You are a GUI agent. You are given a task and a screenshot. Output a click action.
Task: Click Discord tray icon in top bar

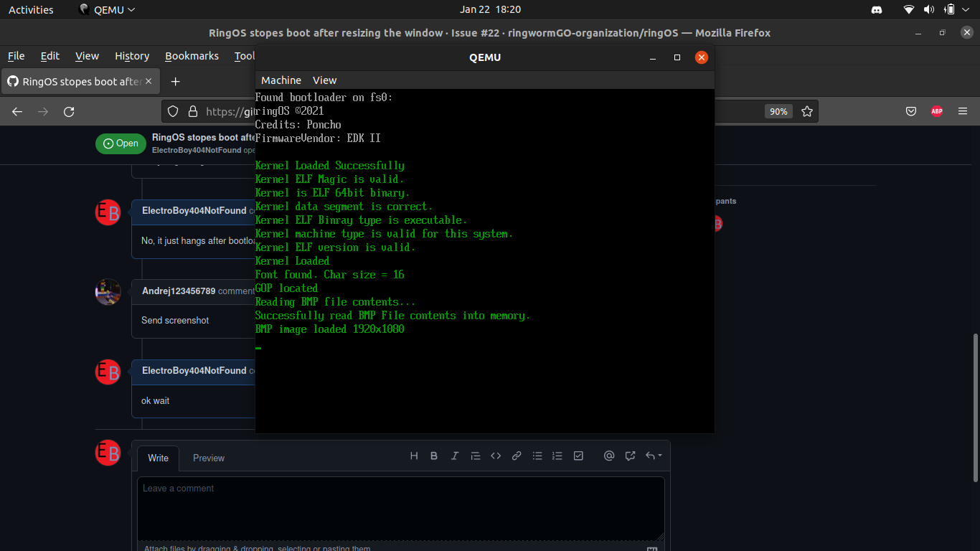click(x=877, y=9)
